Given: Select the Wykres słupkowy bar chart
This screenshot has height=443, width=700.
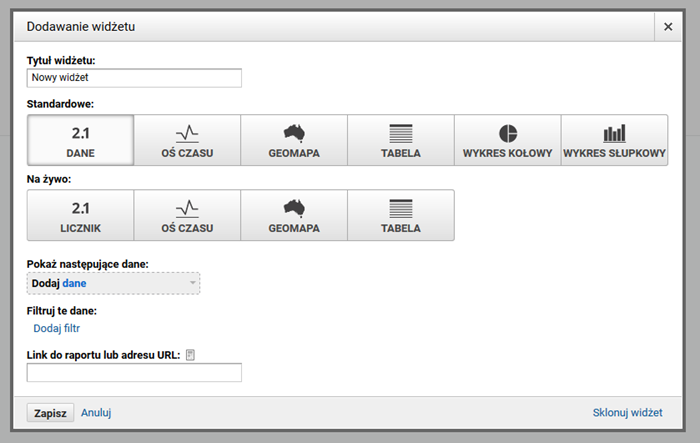Looking at the screenshot, I should pos(614,140).
